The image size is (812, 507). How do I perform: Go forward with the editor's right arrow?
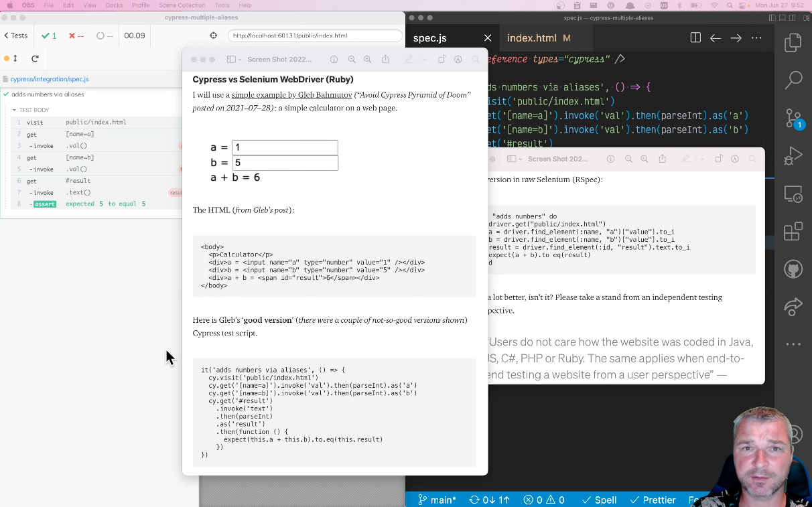point(736,38)
